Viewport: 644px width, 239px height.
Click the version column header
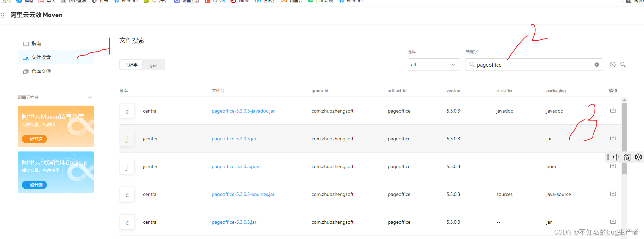pos(453,91)
